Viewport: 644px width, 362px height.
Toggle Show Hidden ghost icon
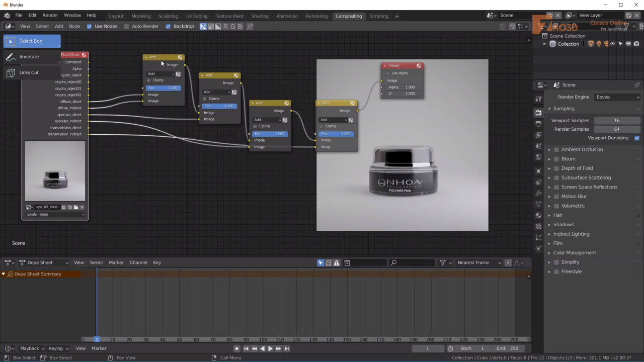pos(329,262)
